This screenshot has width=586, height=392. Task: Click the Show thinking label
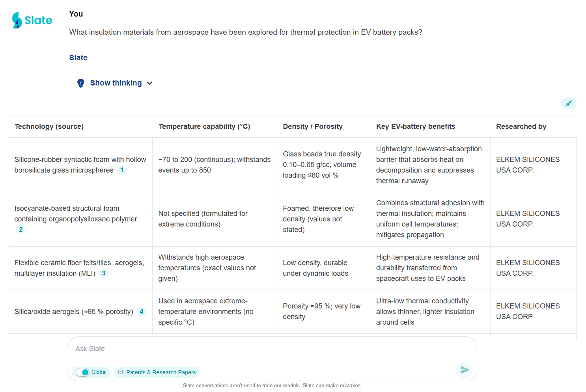click(116, 83)
